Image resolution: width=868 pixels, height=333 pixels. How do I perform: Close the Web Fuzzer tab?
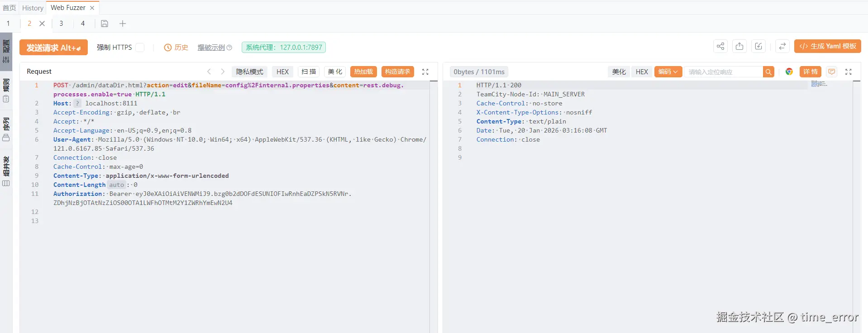[92, 8]
